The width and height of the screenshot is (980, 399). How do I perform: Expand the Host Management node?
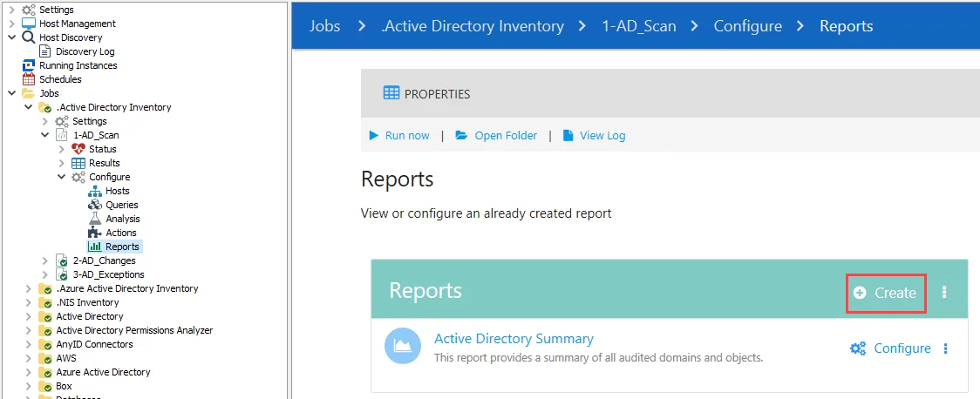[x=12, y=24]
